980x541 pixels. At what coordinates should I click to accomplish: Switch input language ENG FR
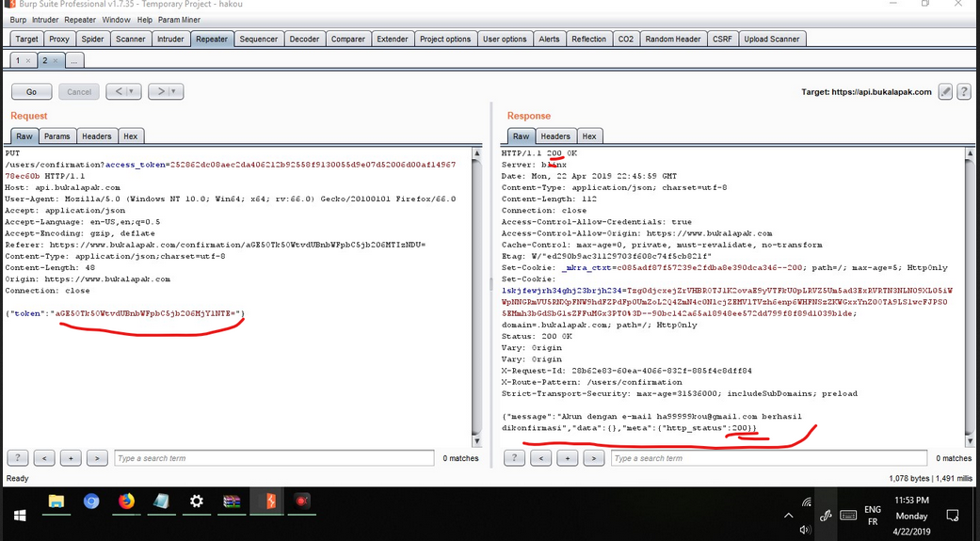tap(873, 516)
